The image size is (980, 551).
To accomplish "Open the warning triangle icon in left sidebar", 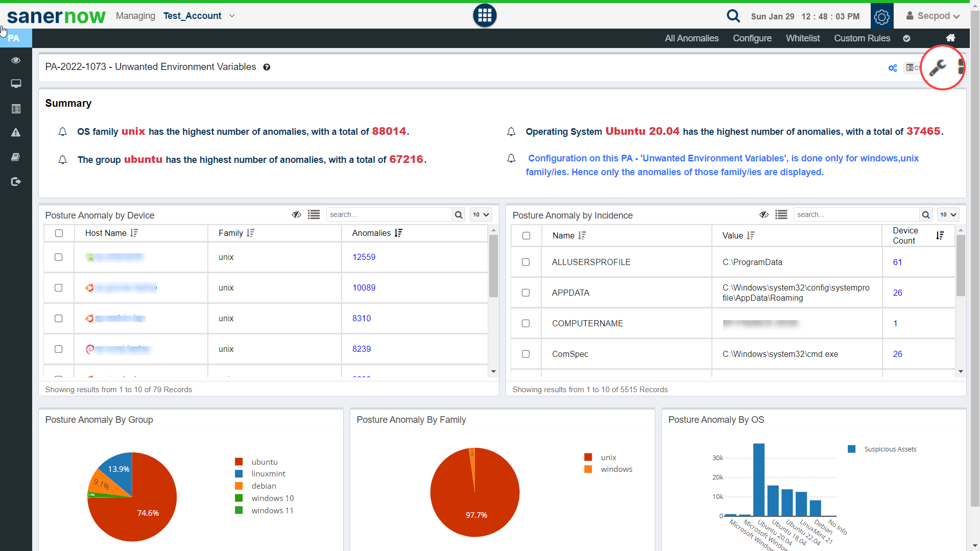I will [16, 132].
